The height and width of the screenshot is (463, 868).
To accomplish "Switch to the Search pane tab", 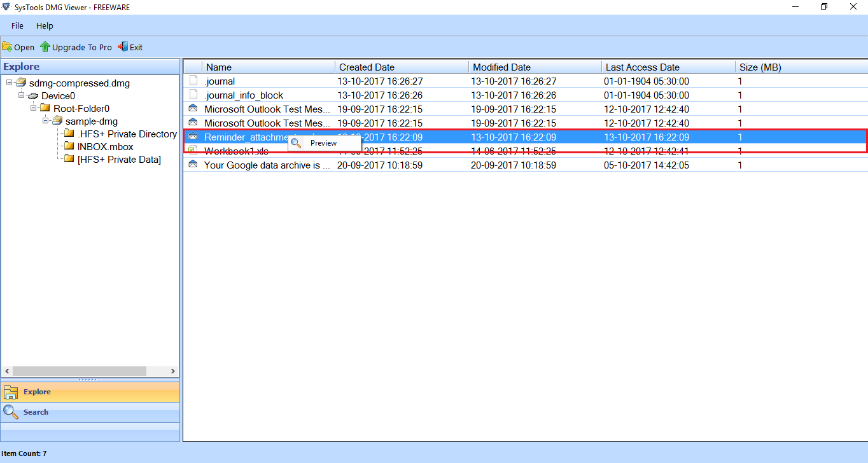I will (90, 412).
